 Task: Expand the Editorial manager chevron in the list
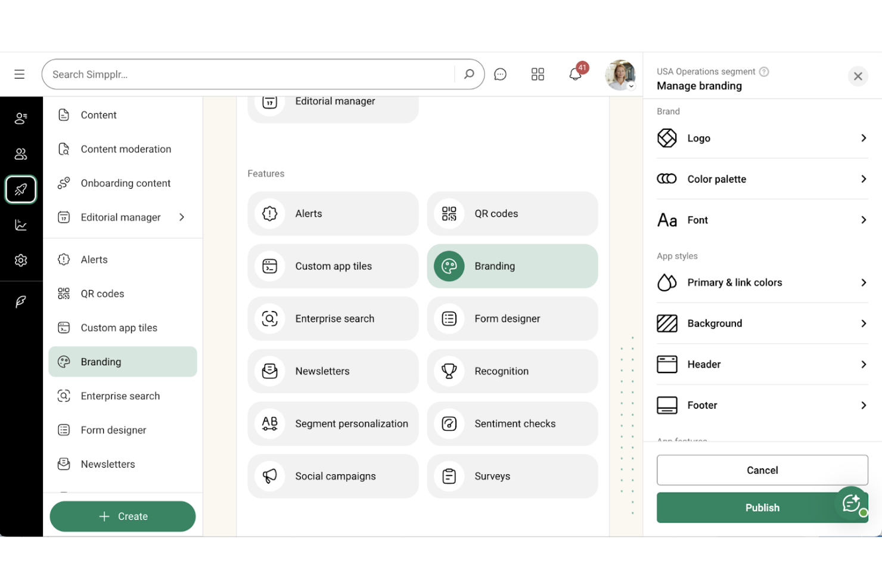tap(182, 217)
